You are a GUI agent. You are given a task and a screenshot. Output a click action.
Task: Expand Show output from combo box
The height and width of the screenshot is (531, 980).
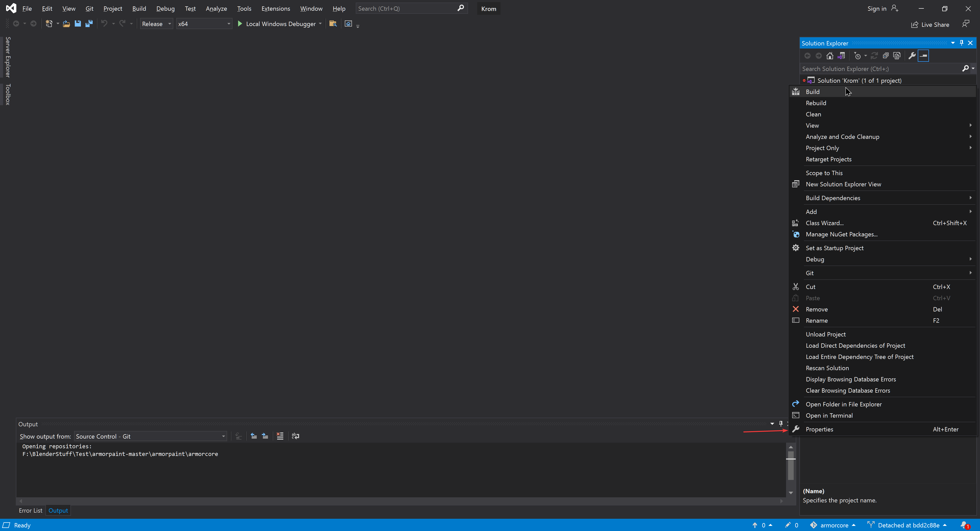click(x=150, y=436)
